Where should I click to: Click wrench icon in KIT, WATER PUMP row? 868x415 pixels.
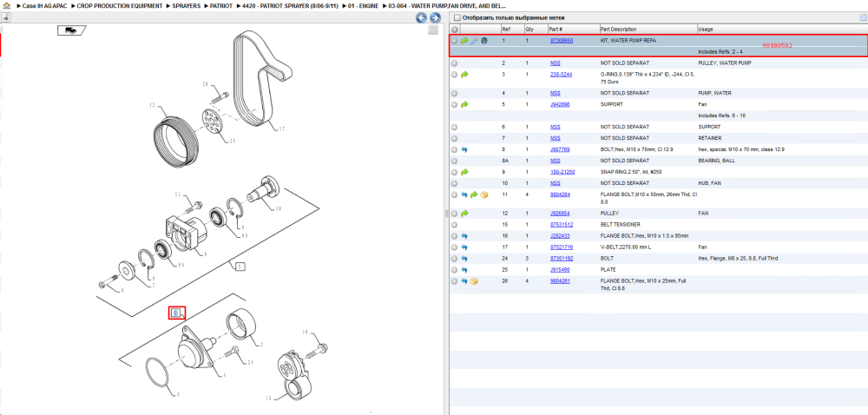(474, 41)
